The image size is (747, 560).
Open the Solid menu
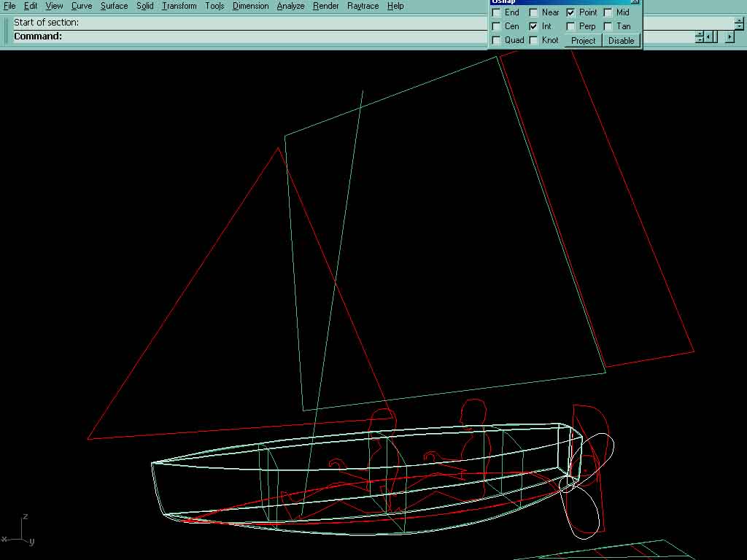[144, 6]
